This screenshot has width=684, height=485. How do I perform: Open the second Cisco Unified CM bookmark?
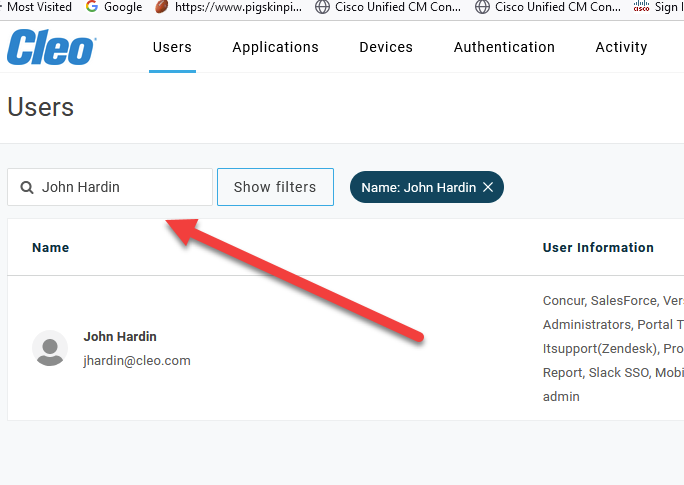pyautogui.click(x=548, y=7)
